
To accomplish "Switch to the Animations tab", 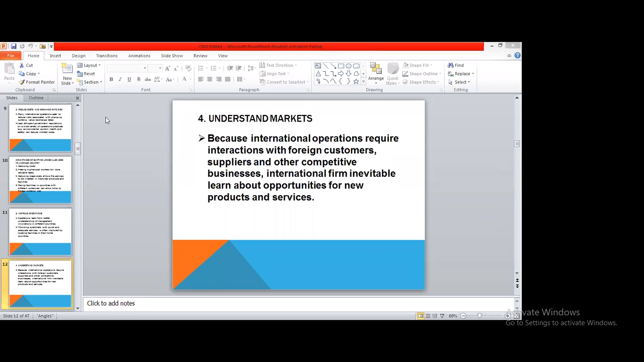I will [x=139, y=56].
